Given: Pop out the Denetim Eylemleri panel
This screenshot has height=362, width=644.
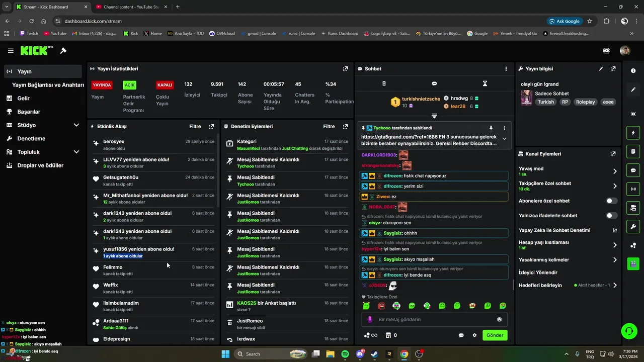Looking at the screenshot, I should click(345, 127).
